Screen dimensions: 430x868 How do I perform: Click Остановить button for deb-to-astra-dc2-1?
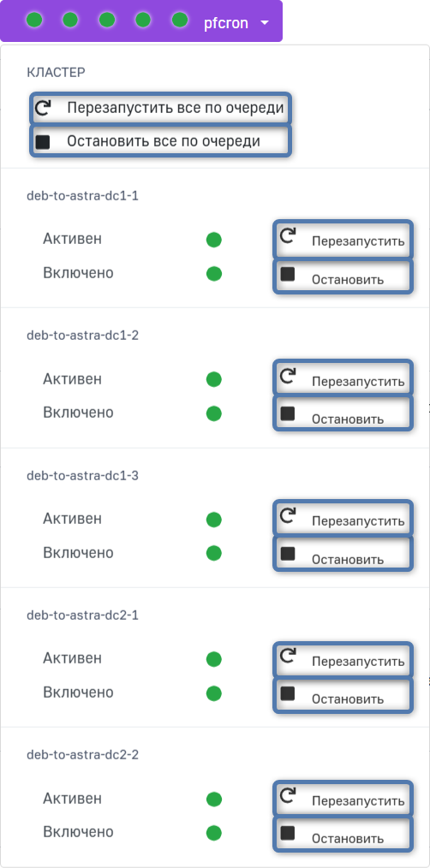coord(343,693)
